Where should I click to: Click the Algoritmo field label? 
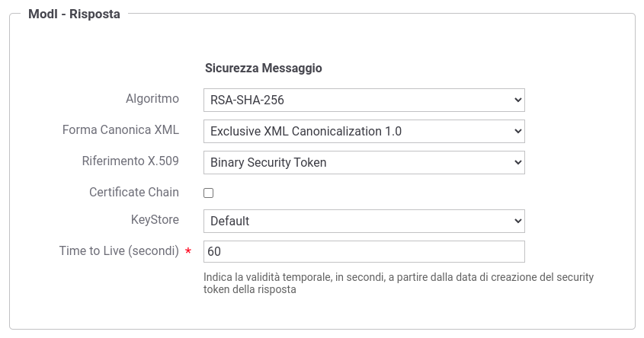tap(152, 99)
